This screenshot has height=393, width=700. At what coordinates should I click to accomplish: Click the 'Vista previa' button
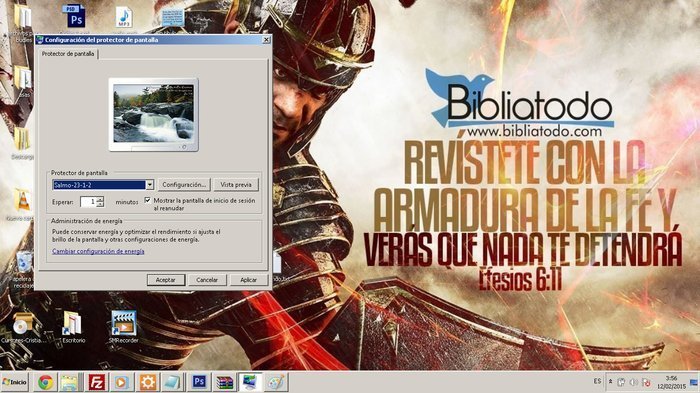[x=236, y=184]
